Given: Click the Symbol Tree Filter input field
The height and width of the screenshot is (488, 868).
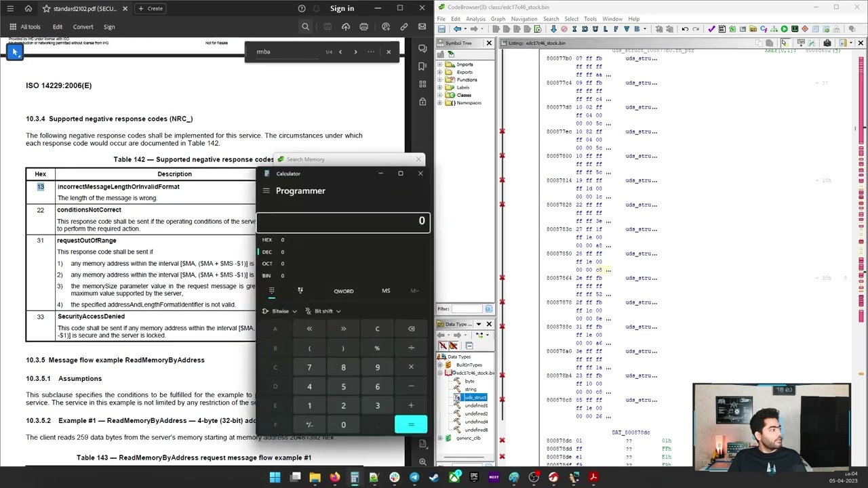Looking at the screenshot, I should [x=467, y=309].
